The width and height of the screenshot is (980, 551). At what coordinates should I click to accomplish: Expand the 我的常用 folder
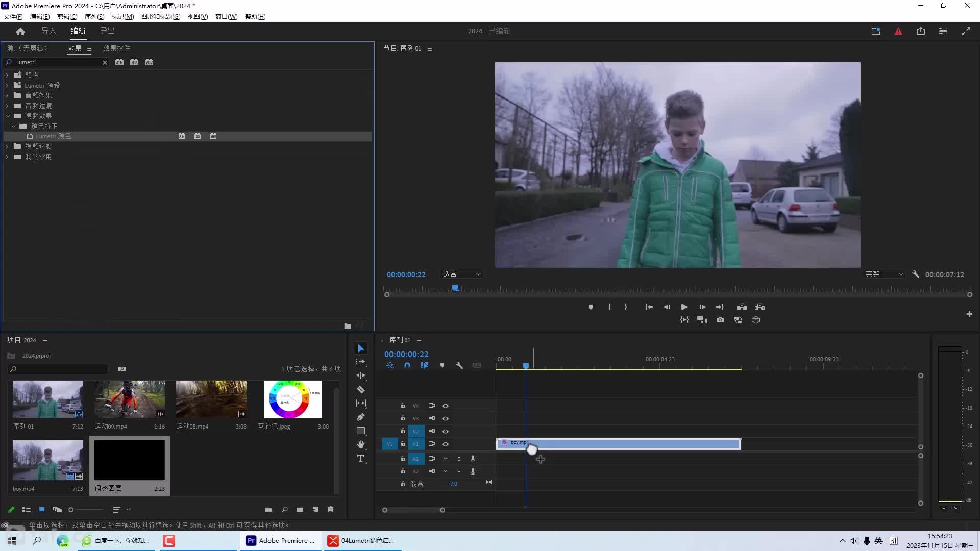coord(7,157)
